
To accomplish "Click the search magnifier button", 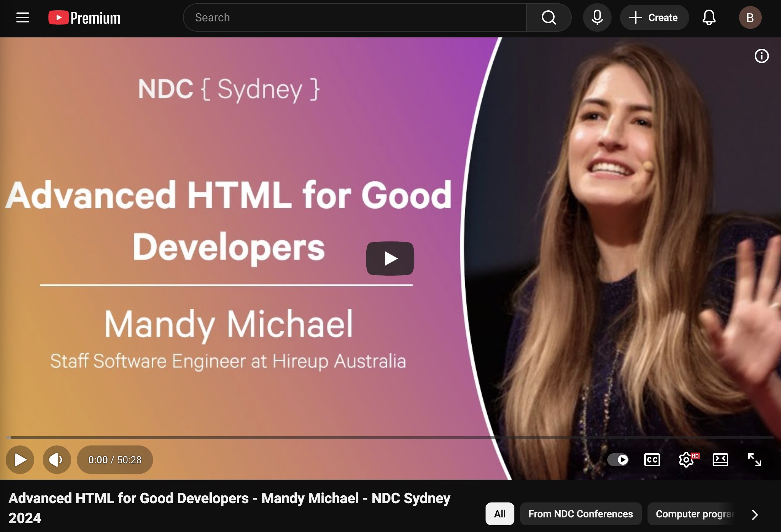I will pyautogui.click(x=549, y=17).
